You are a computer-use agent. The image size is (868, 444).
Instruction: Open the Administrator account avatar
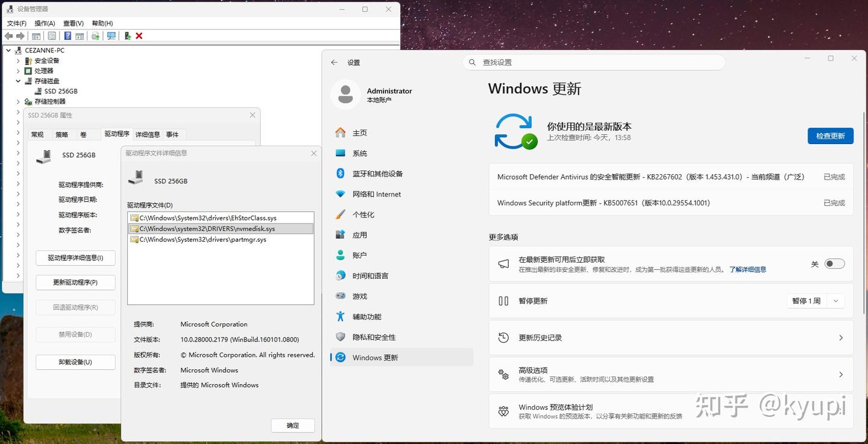345,95
